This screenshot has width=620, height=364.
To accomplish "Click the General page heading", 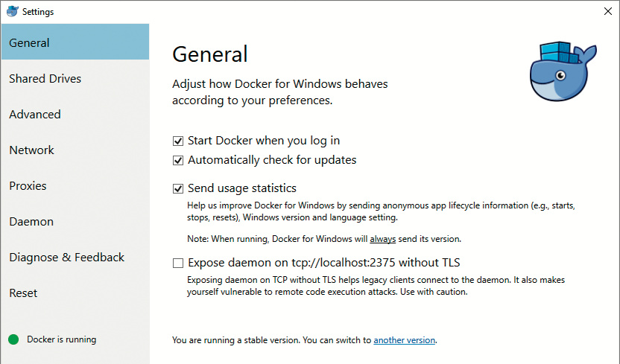I will pyautogui.click(x=210, y=54).
